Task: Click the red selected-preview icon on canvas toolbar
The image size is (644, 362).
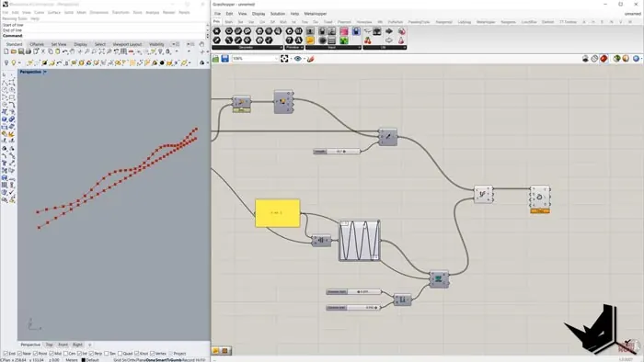Action: tap(604, 59)
